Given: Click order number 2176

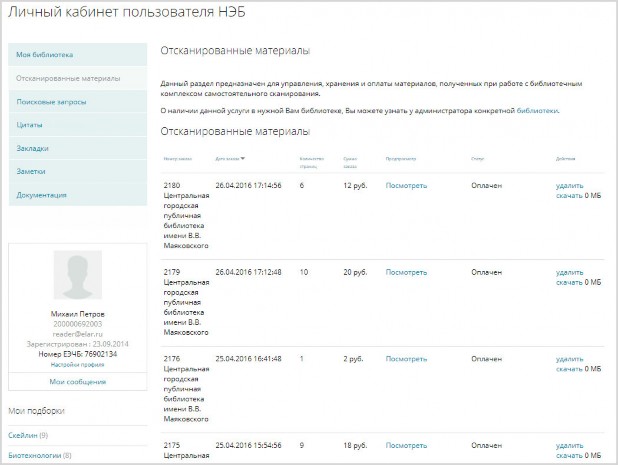Looking at the screenshot, I should 172,359.
